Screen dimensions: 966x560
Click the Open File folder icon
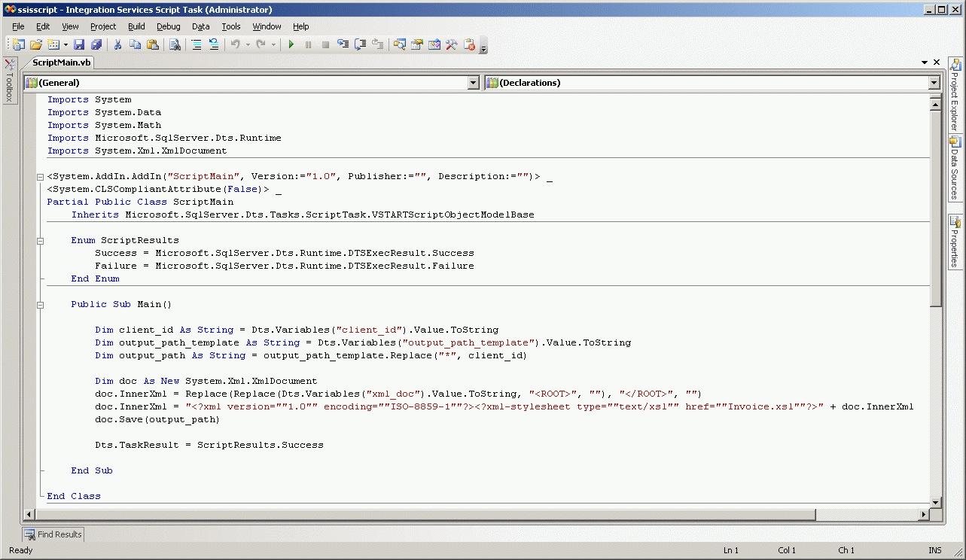click(x=35, y=45)
